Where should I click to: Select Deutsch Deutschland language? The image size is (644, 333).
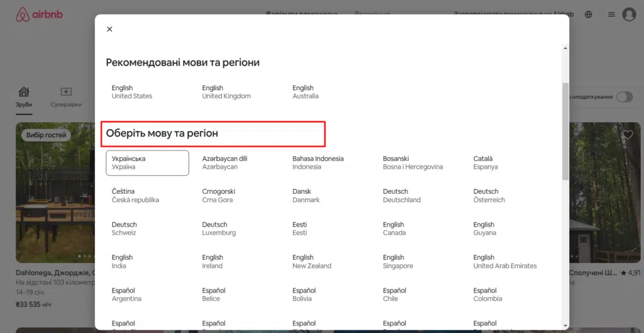(401, 196)
